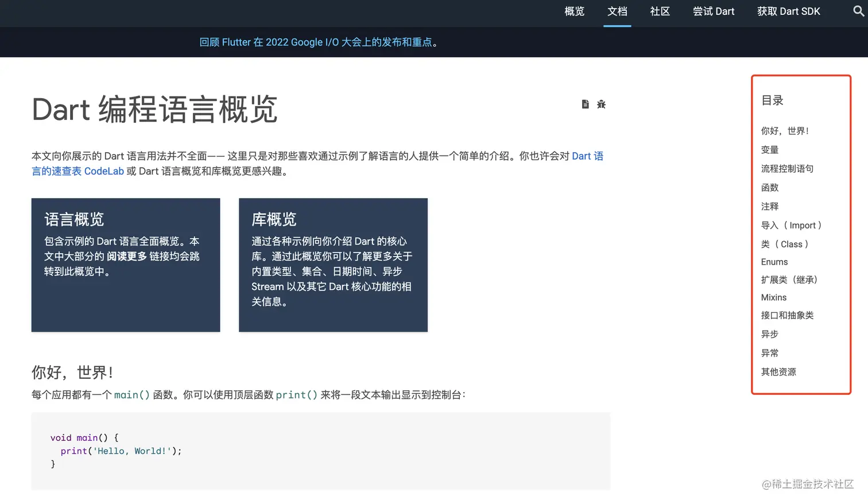This screenshot has height=504, width=868.
Task: Click the 你好，世界! section heading
Action: (x=72, y=373)
